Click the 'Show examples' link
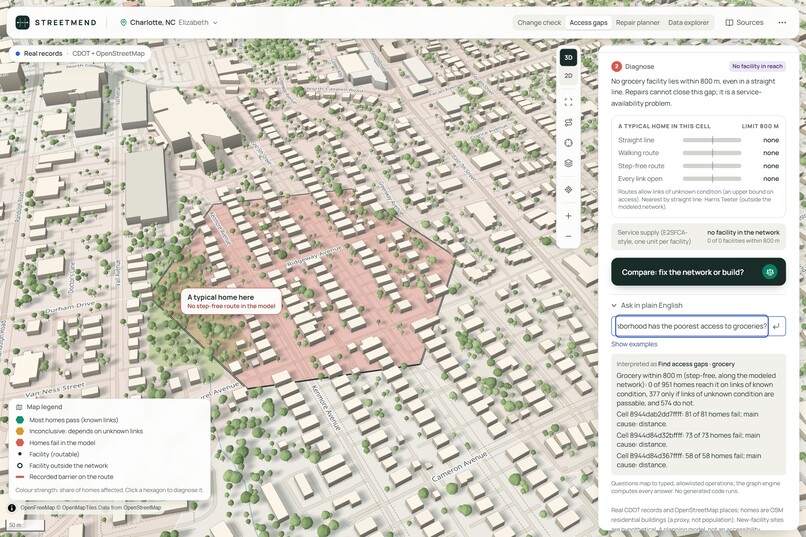Screen dimensions: 806x537 (634, 344)
